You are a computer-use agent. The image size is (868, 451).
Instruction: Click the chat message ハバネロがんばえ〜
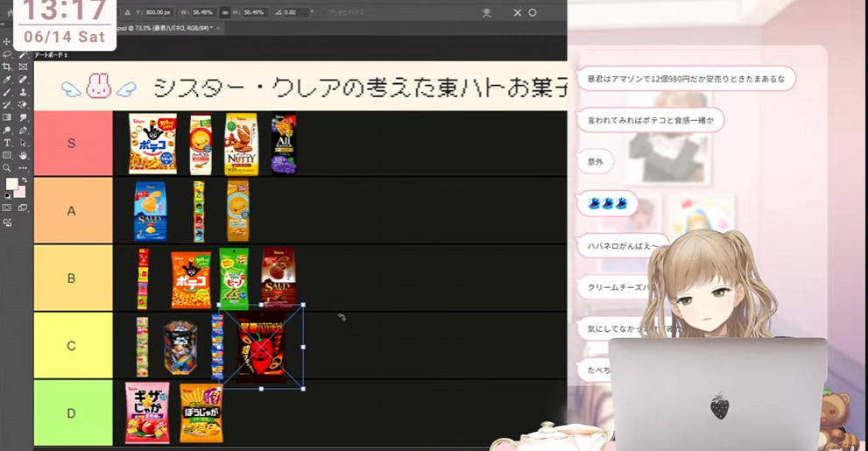point(623,246)
